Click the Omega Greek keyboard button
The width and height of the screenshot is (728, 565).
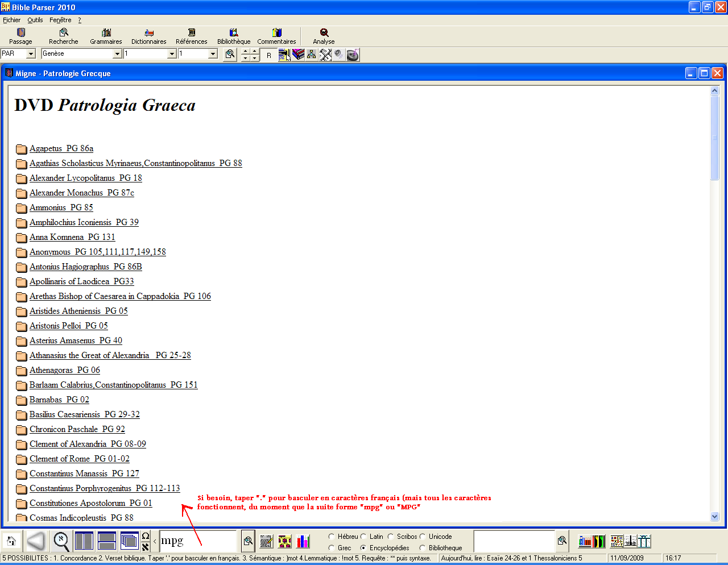tap(146, 535)
